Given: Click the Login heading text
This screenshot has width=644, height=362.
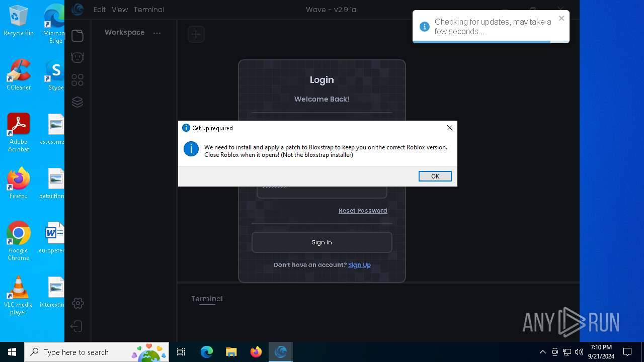Looking at the screenshot, I should 322,80.
